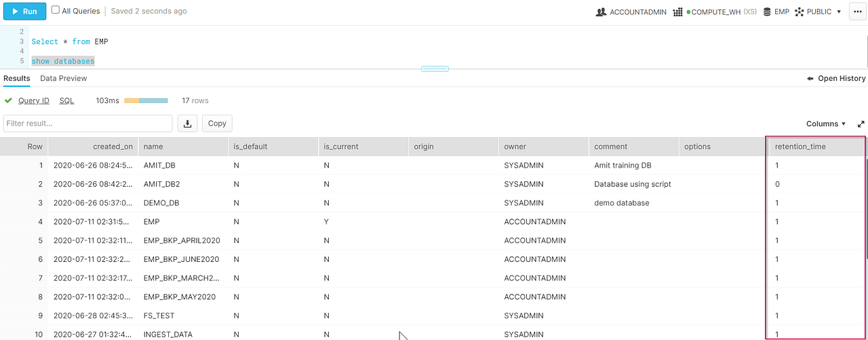Viewport: 868px width, 340px height.
Task: Open the ACCOUNTADMIN role selector
Action: 631,12
